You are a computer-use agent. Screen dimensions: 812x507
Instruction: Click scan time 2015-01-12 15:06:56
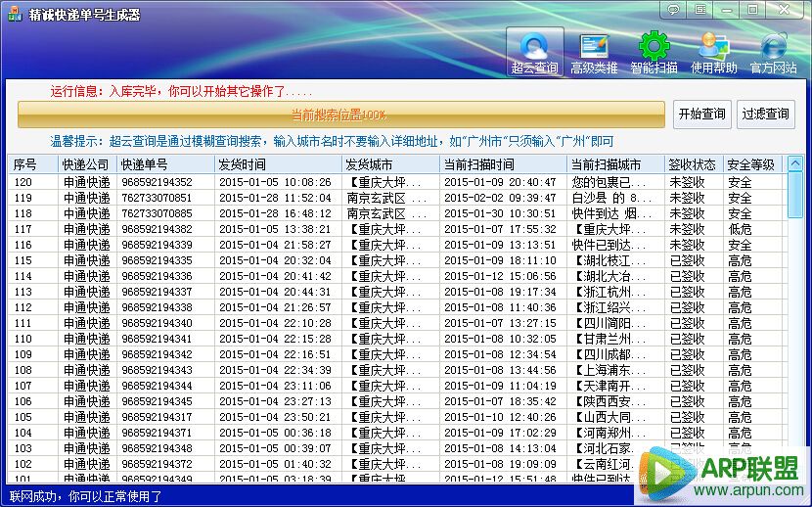tap(500, 276)
